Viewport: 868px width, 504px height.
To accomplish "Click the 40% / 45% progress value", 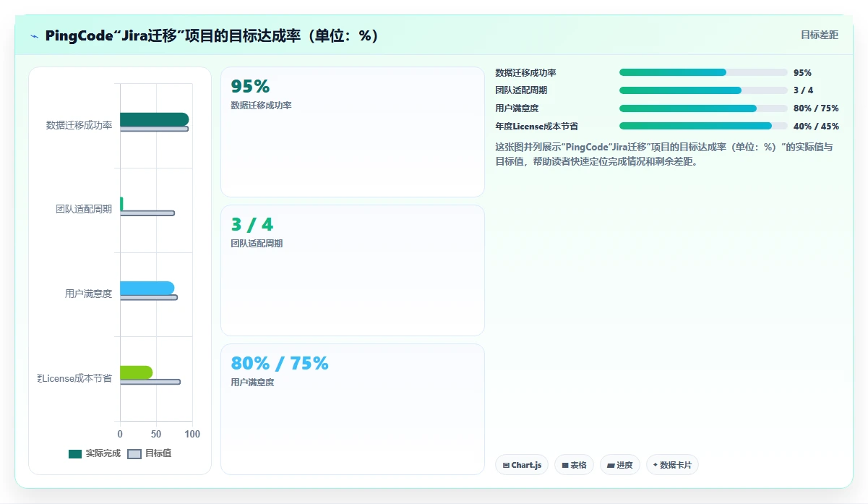I will (x=816, y=126).
